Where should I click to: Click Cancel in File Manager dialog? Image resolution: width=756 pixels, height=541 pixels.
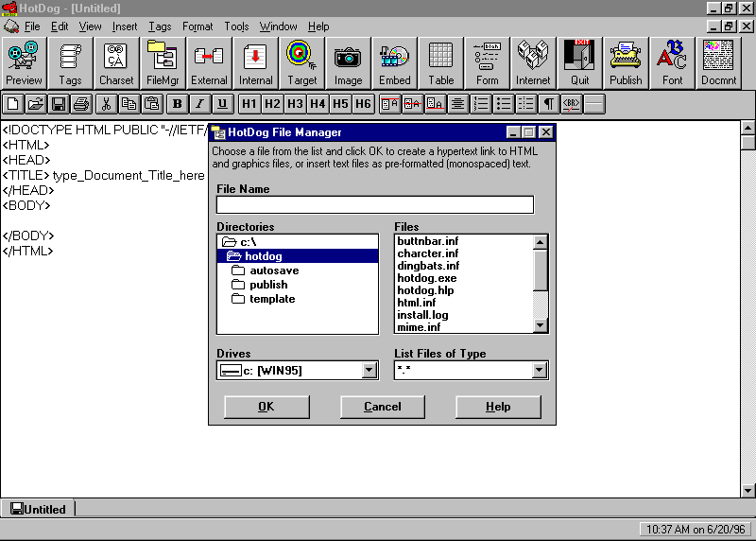point(383,407)
